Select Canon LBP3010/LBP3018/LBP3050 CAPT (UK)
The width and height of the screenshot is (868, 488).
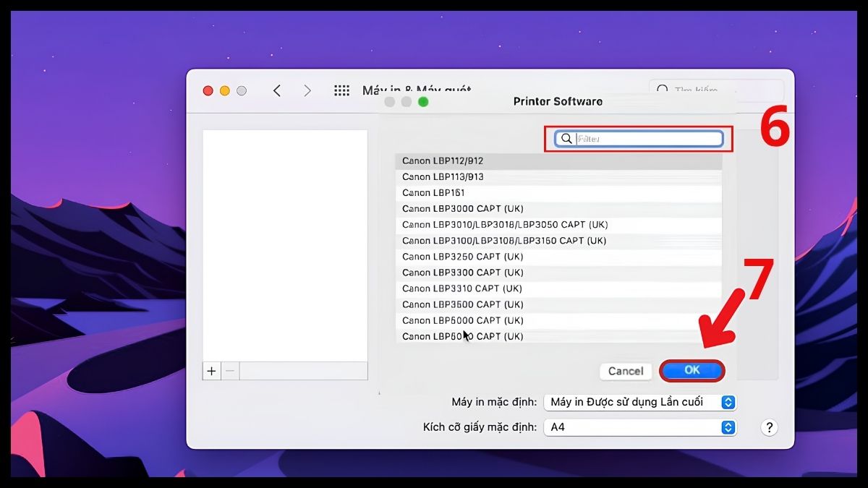coord(558,225)
